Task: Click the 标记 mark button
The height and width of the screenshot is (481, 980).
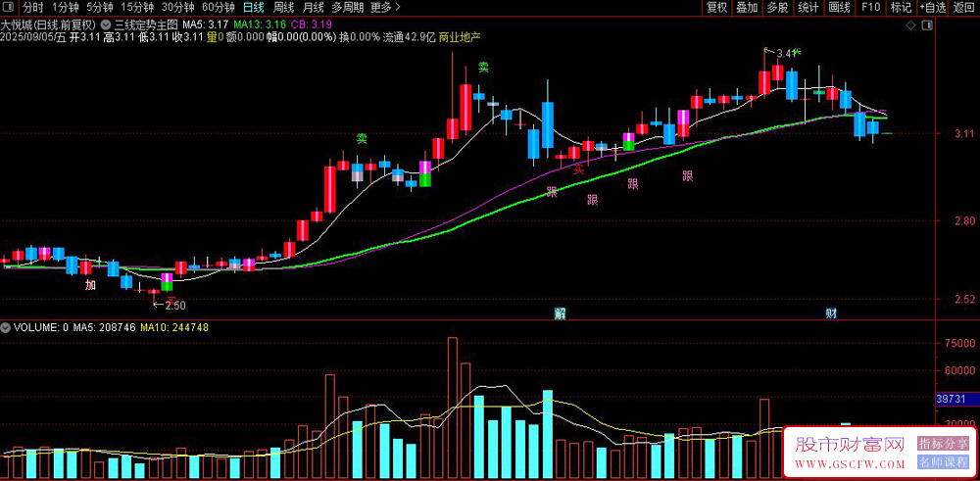Action: pos(901,8)
